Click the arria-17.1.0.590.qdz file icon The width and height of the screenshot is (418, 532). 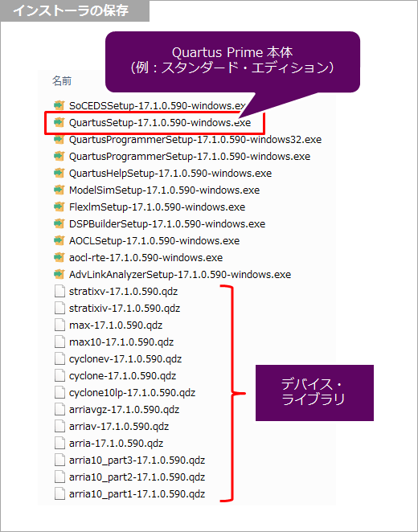tap(59, 443)
